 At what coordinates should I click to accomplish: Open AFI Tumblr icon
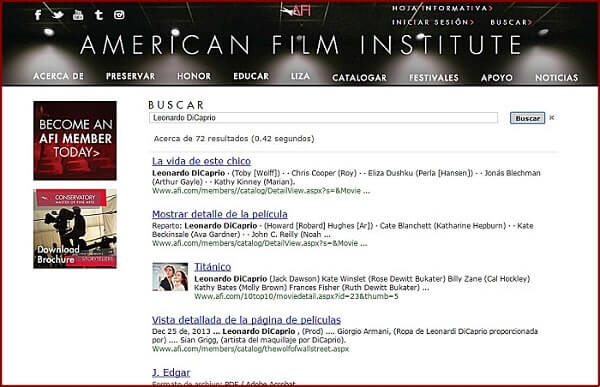pos(99,15)
